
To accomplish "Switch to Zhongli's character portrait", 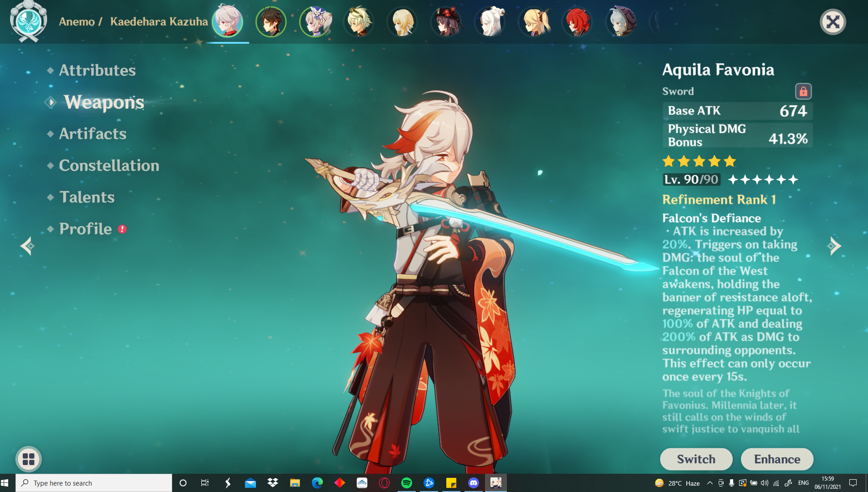I will pos(271,21).
